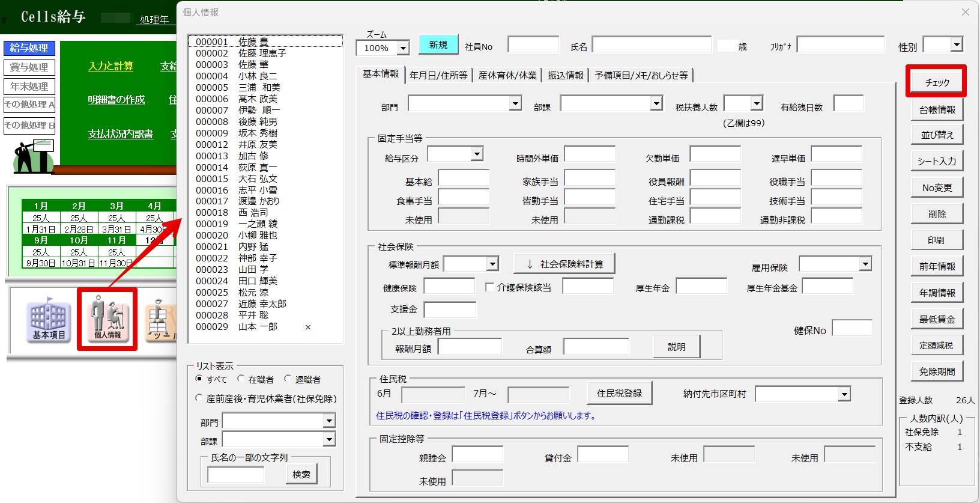Open シート入力
The image size is (980, 503).
click(937, 161)
